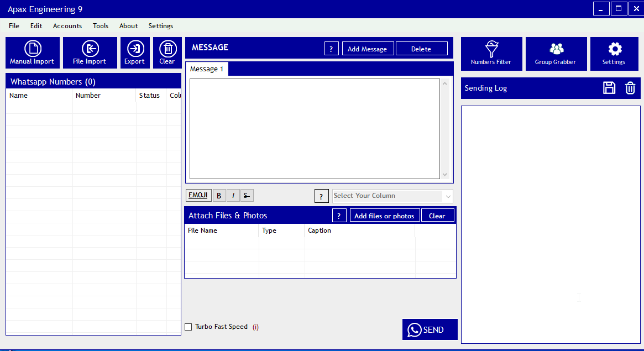Switch to the Message 1 tab
The width and height of the screenshot is (644, 351).
coord(206,69)
